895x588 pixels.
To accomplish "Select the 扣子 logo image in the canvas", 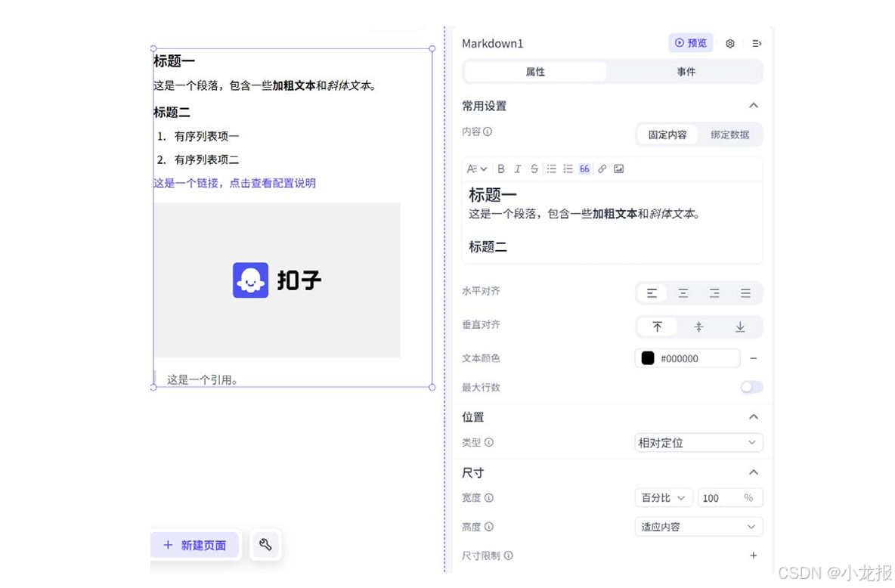I will 277,280.
